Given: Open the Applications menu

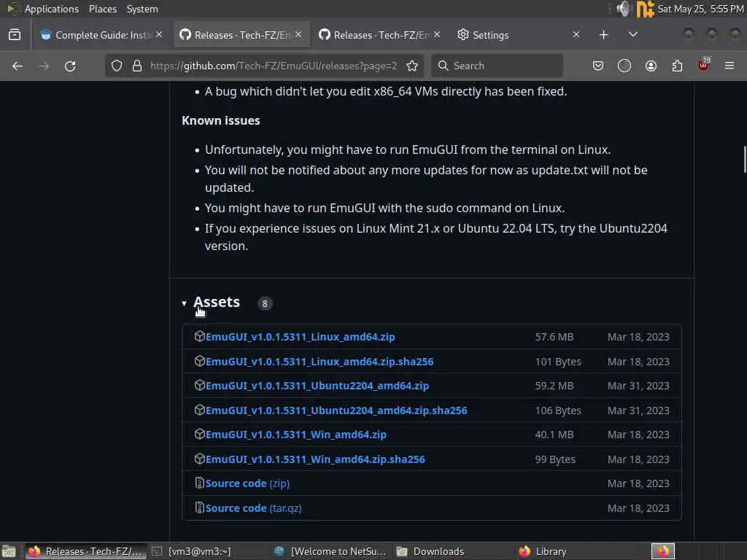Looking at the screenshot, I should point(52,9).
